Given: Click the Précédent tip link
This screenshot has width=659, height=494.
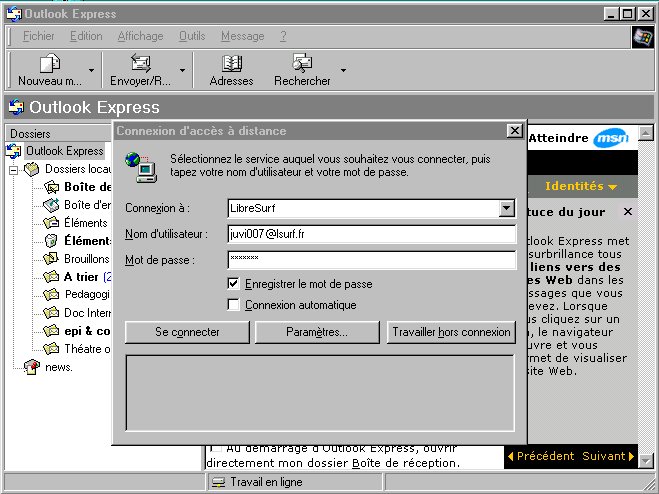Looking at the screenshot, I should coord(541,456).
